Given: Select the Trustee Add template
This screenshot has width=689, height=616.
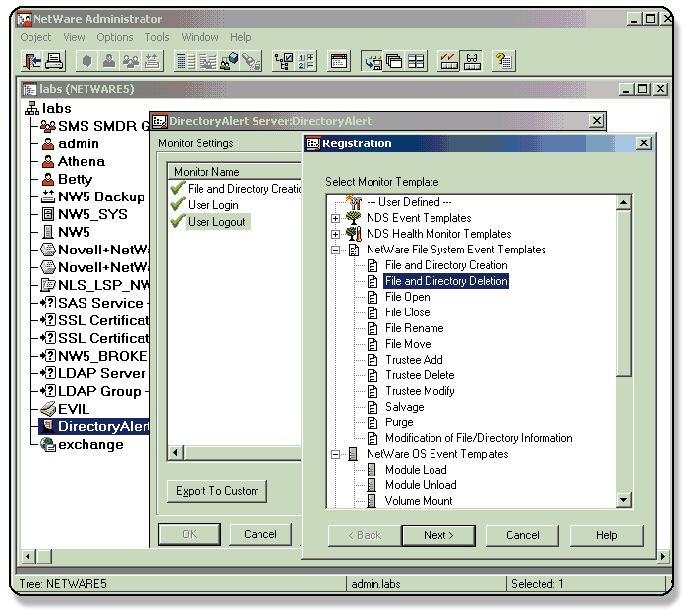Looking at the screenshot, I should tap(414, 360).
